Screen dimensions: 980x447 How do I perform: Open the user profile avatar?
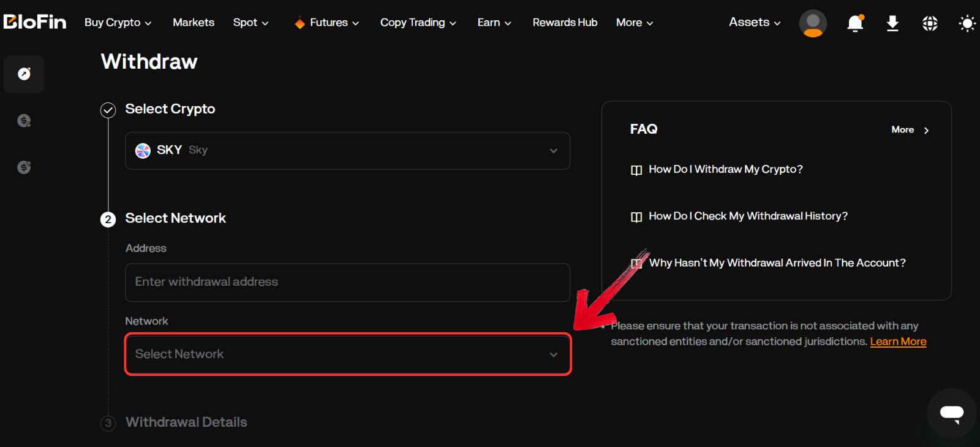pyautogui.click(x=813, y=23)
